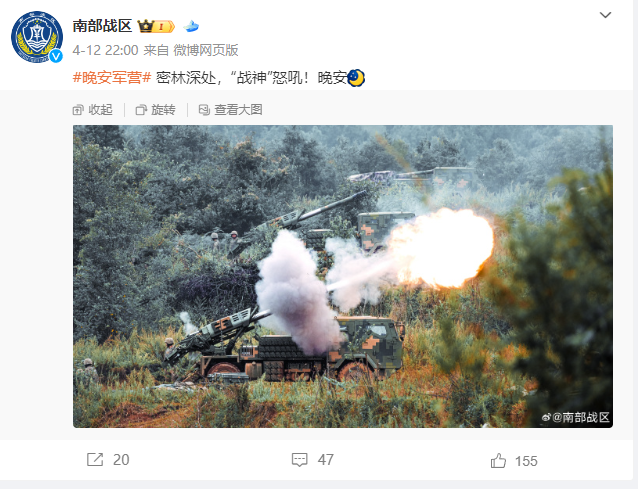Open the #晚安军营# hashtag topic
The image size is (638, 489).
click(x=112, y=77)
